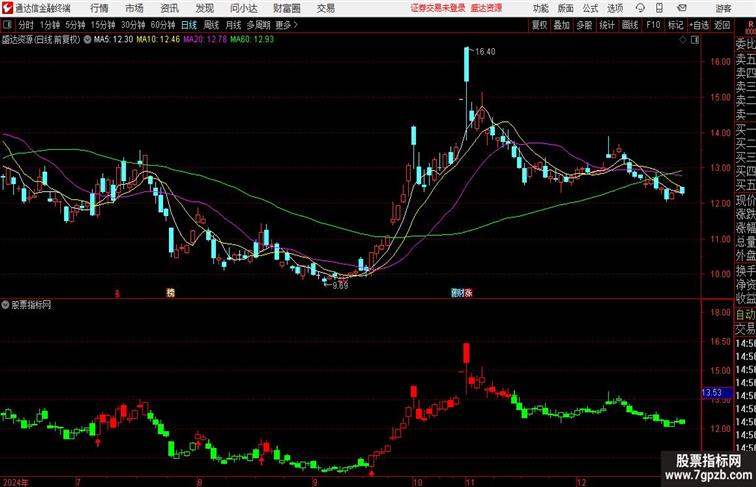Open the customer service headset icon

(640, 8)
